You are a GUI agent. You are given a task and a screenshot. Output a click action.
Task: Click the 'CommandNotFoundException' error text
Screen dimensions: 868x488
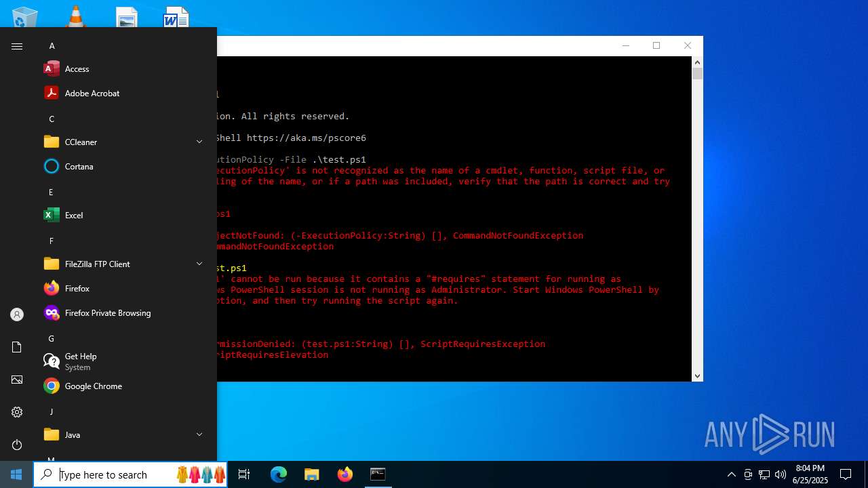click(518, 235)
